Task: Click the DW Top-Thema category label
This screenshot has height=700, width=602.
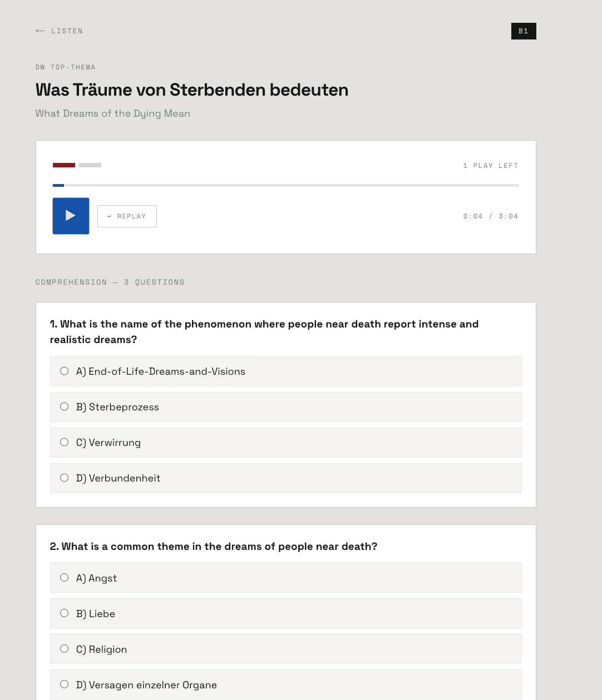Action: point(66,67)
